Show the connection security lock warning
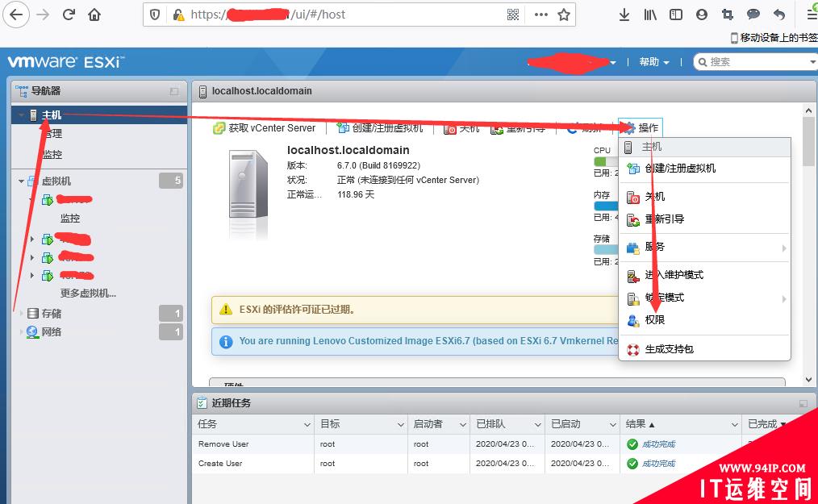This screenshot has height=504, width=818. click(x=178, y=15)
